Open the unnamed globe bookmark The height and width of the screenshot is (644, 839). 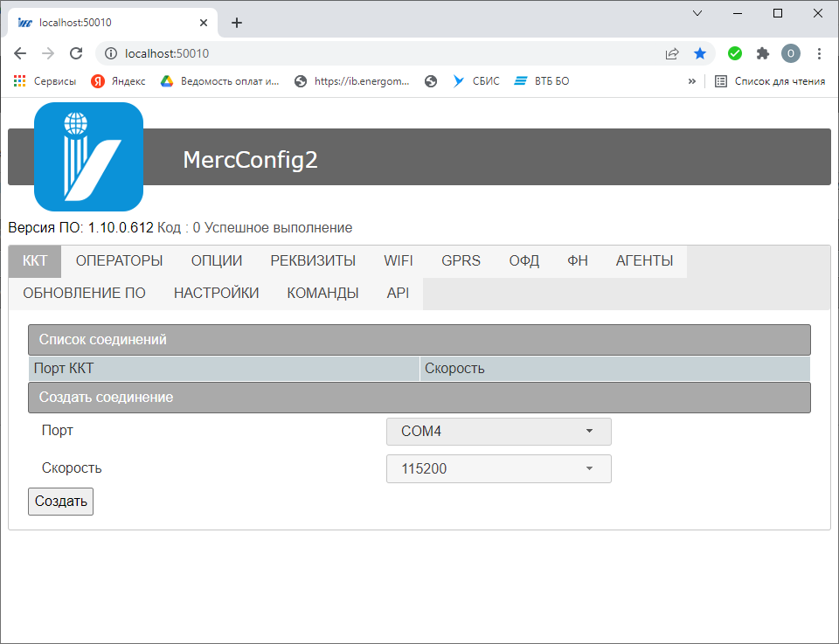point(431,81)
